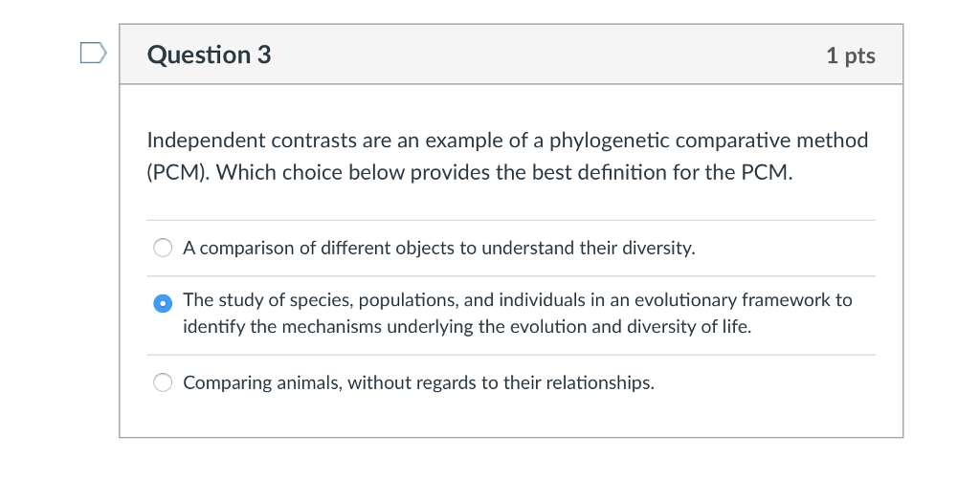Click the line 'identify the mechanisms underlying the evolution'
Screen dimensions: 980x479
(467, 327)
